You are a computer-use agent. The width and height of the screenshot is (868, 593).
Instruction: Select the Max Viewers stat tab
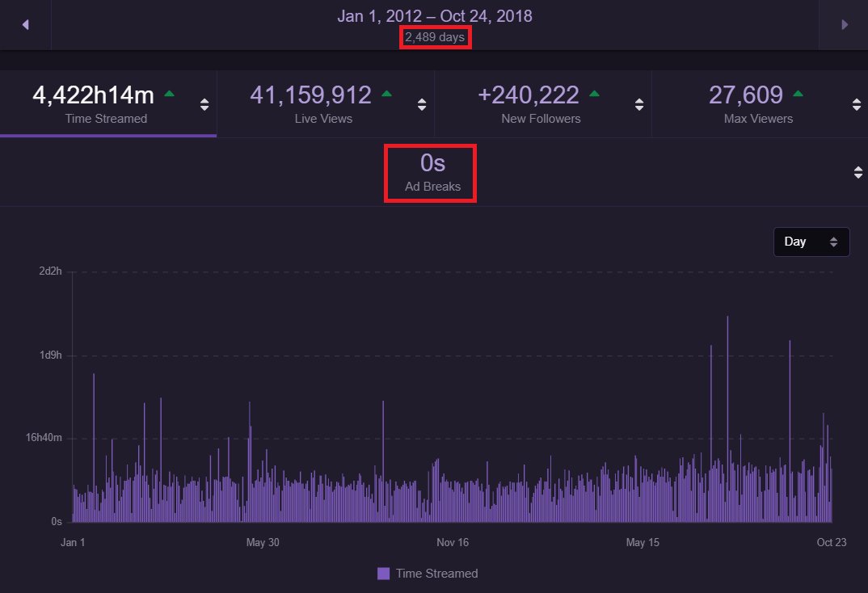tap(760, 103)
